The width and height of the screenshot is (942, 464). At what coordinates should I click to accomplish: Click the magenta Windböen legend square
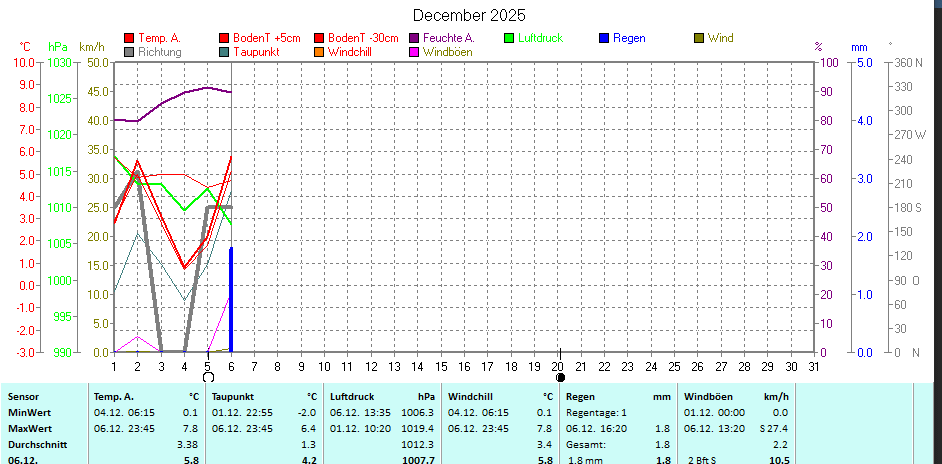414,51
